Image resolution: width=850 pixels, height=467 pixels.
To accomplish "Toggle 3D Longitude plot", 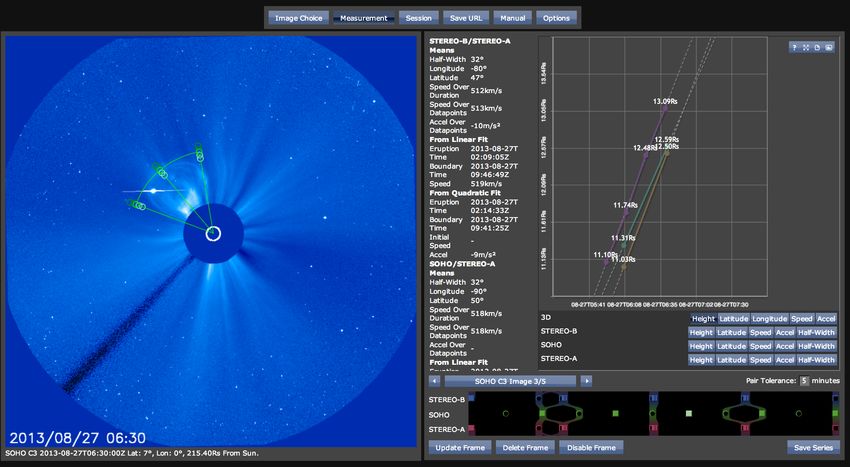I will click(x=769, y=319).
